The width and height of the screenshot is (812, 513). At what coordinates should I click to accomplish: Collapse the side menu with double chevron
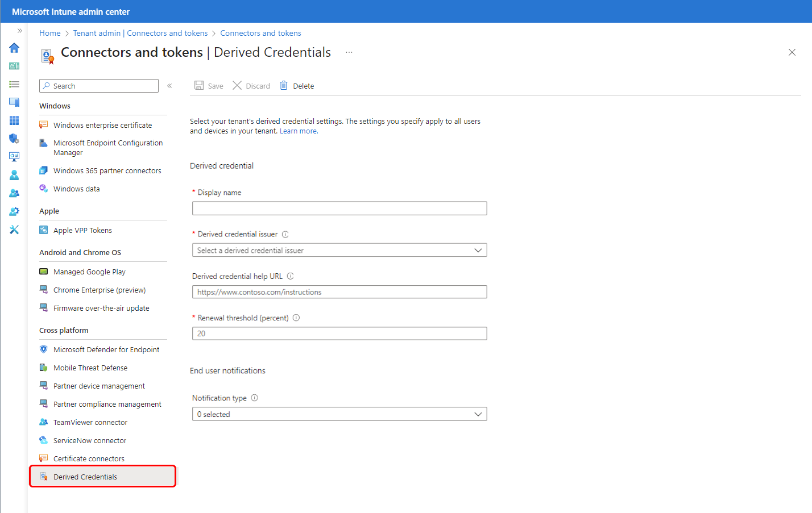(x=169, y=86)
